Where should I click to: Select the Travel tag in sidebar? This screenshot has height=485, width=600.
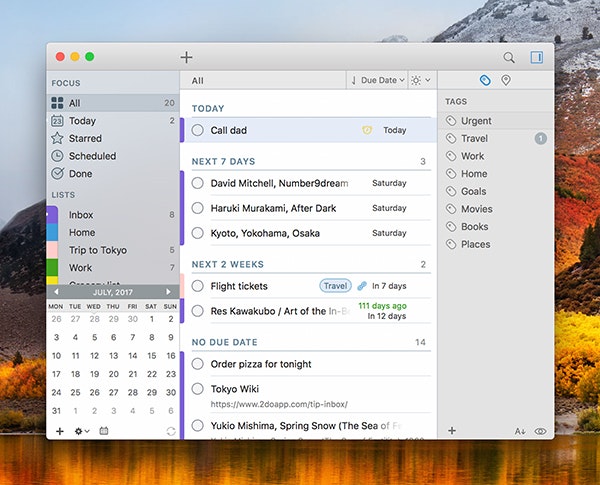pos(496,138)
